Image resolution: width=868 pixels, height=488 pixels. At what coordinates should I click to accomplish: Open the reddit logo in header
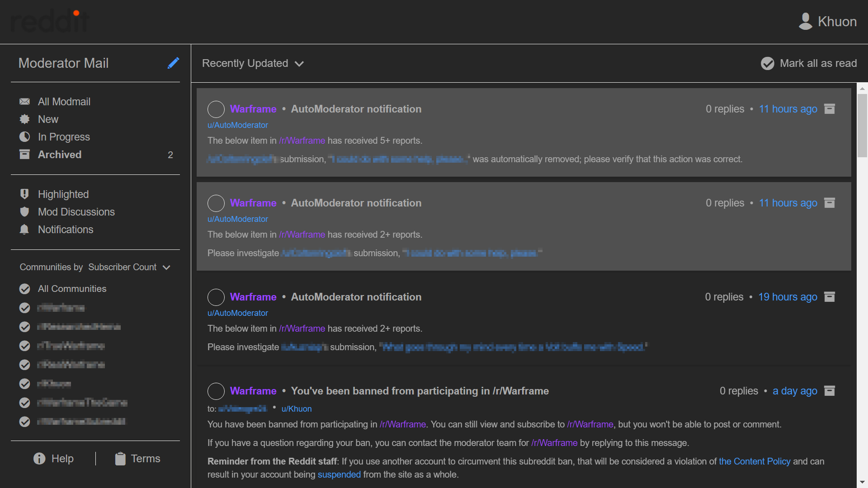50,21
